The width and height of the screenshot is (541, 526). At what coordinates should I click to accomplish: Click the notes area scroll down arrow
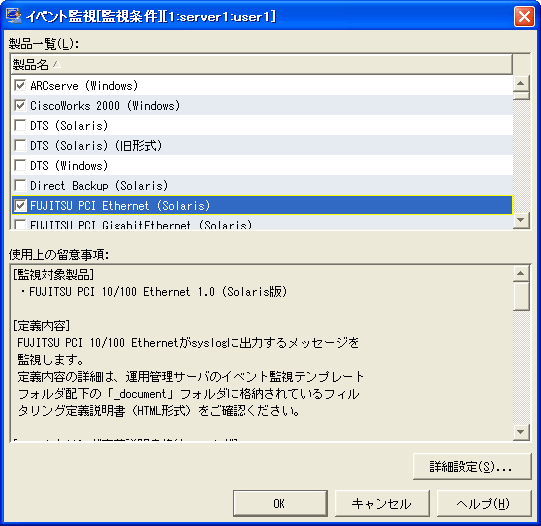click(x=521, y=433)
